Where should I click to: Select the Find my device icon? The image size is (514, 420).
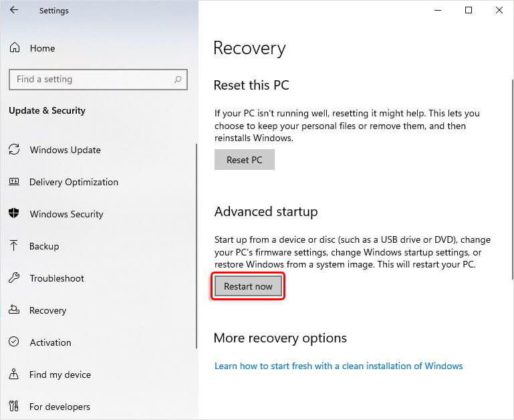click(x=14, y=374)
